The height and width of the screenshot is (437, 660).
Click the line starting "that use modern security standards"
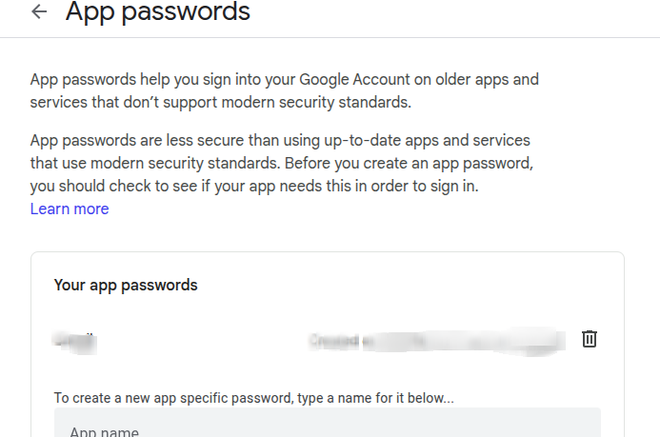point(284,163)
